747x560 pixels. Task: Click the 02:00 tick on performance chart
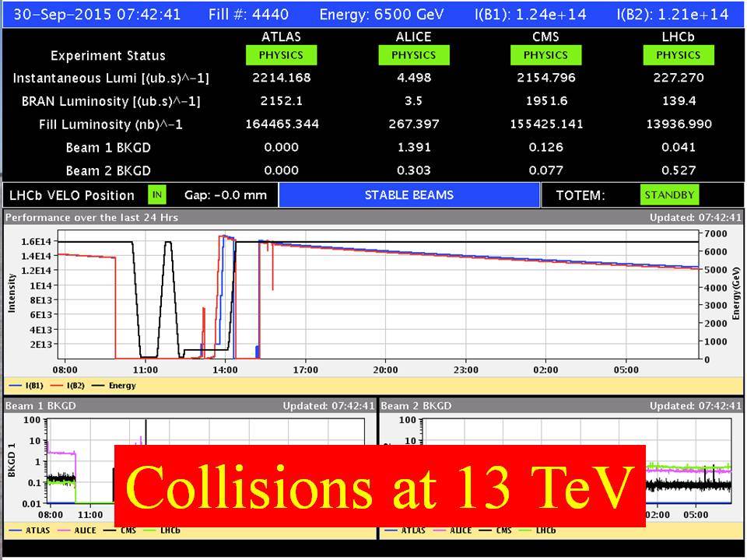point(545,370)
